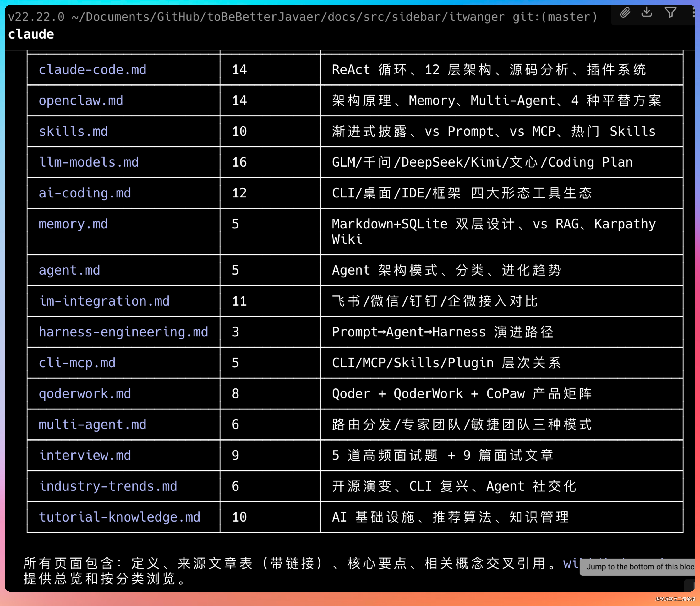The width and height of the screenshot is (700, 606).
Task: Click the skills.md file link
Action: click(x=73, y=131)
